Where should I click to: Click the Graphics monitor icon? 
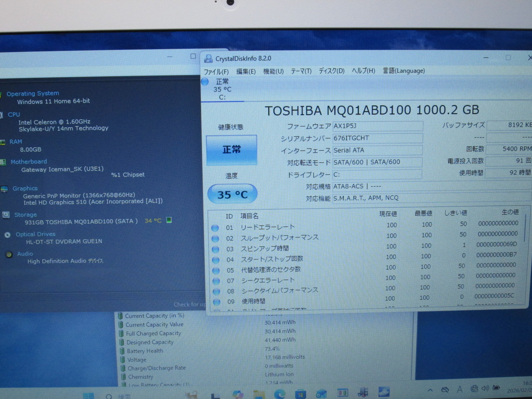click(4, 189)
